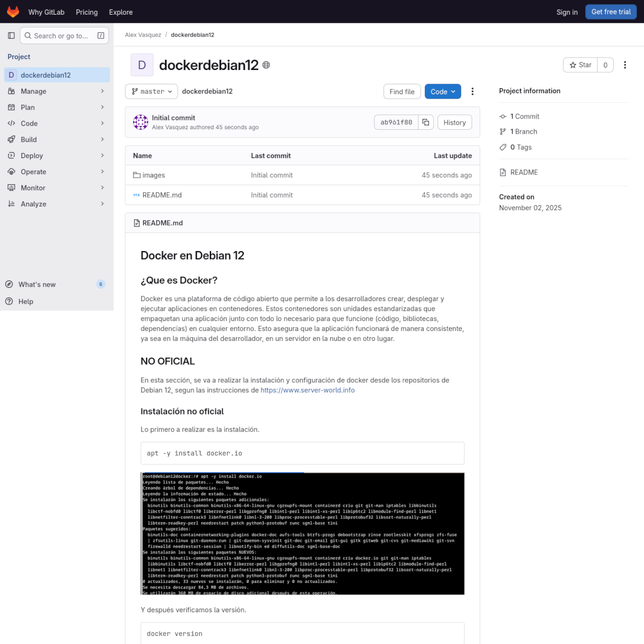Copy commit SHA ab961f80 to clipboard
644x644 pixels.
click(x=426, y=122)
